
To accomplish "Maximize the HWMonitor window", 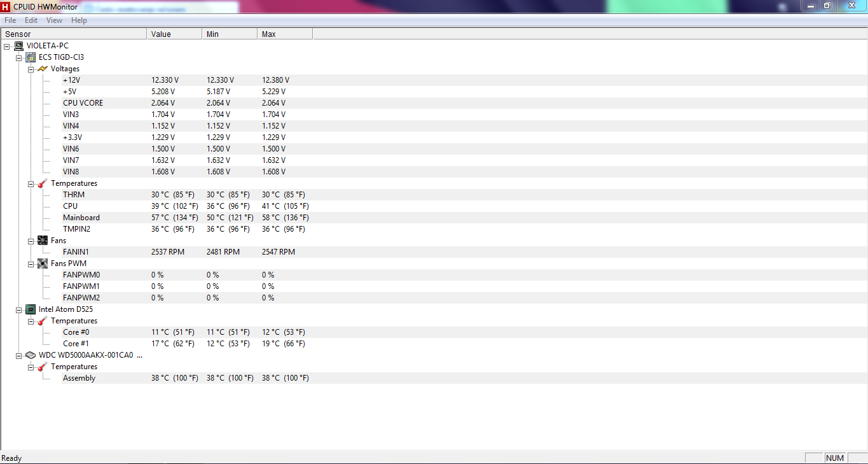I will (827, 5).
